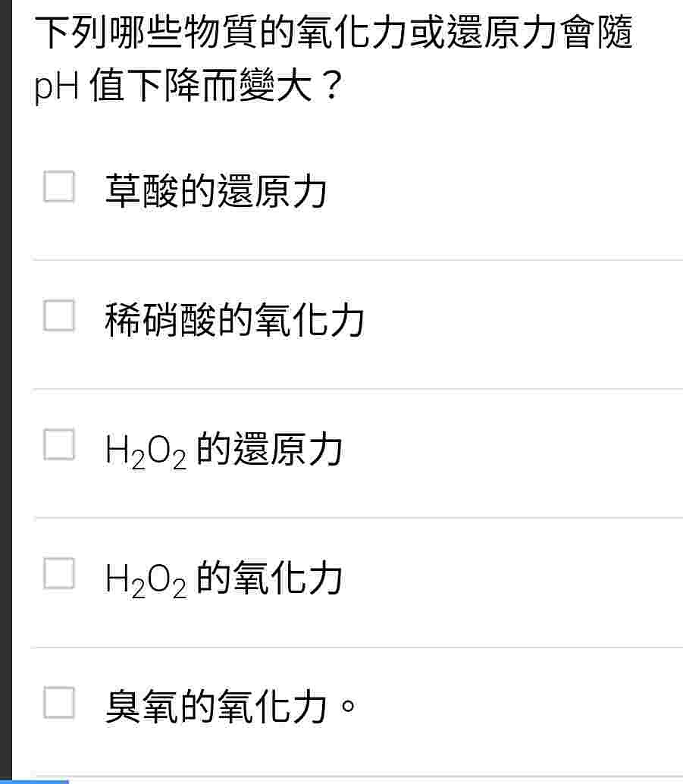This screenshot has width=683, height=784.
Task: Click the 草酸的還原力 option label
Action: [216, 190]
